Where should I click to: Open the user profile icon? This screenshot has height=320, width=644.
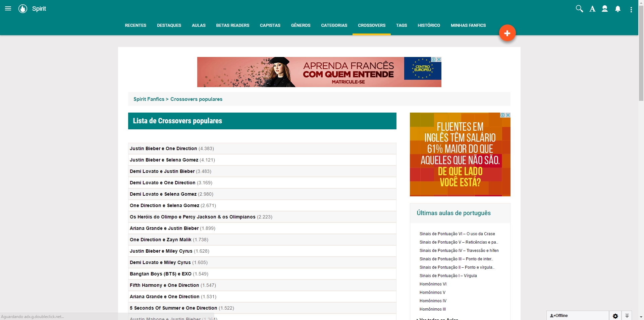click(x=605, y=9)
